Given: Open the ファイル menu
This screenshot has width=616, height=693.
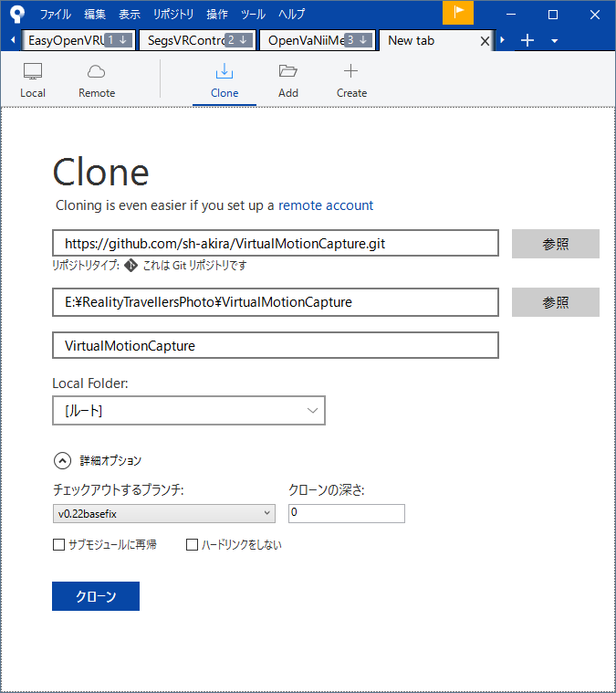Looking at the screenshot, I should point(56,14).
